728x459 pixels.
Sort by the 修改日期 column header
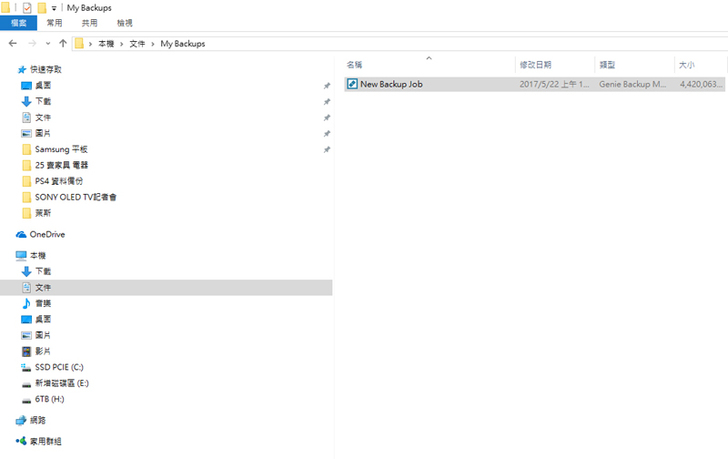(x=535, y=65)
